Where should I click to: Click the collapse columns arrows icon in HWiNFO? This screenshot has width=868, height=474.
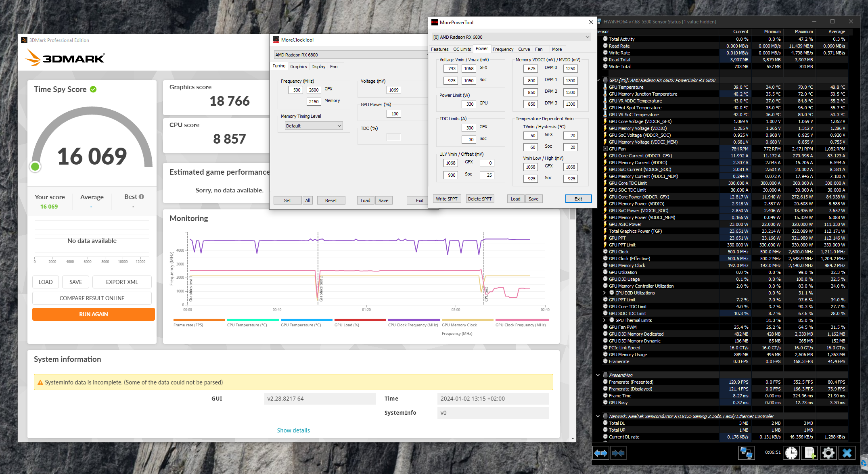(x=618, y=453)
